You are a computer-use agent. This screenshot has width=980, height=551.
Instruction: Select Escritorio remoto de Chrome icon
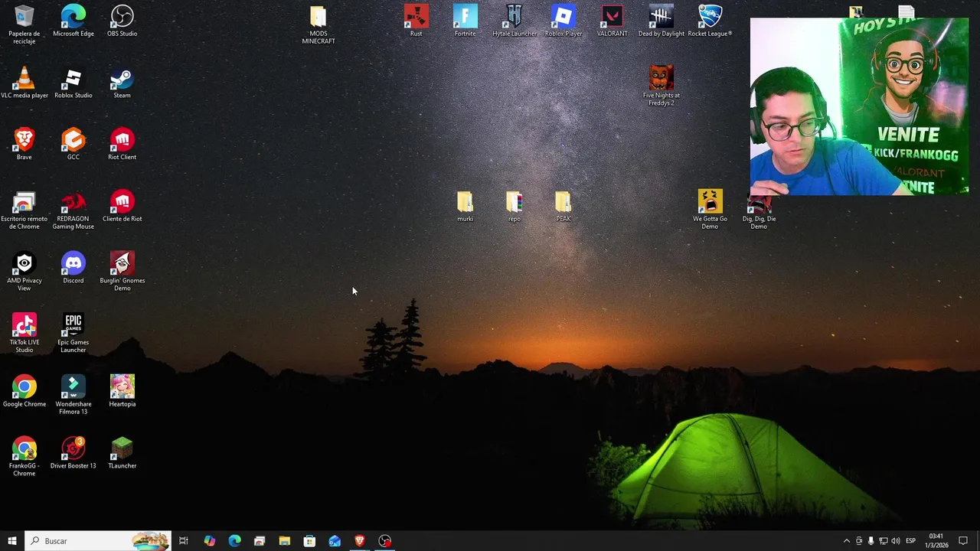(x=24, y=210)
